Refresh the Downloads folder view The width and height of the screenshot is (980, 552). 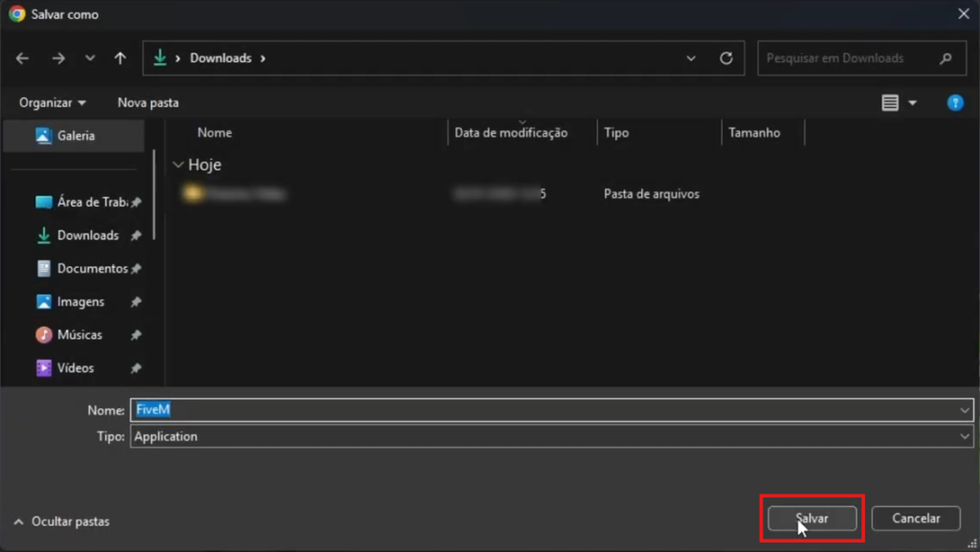point(726,58)
